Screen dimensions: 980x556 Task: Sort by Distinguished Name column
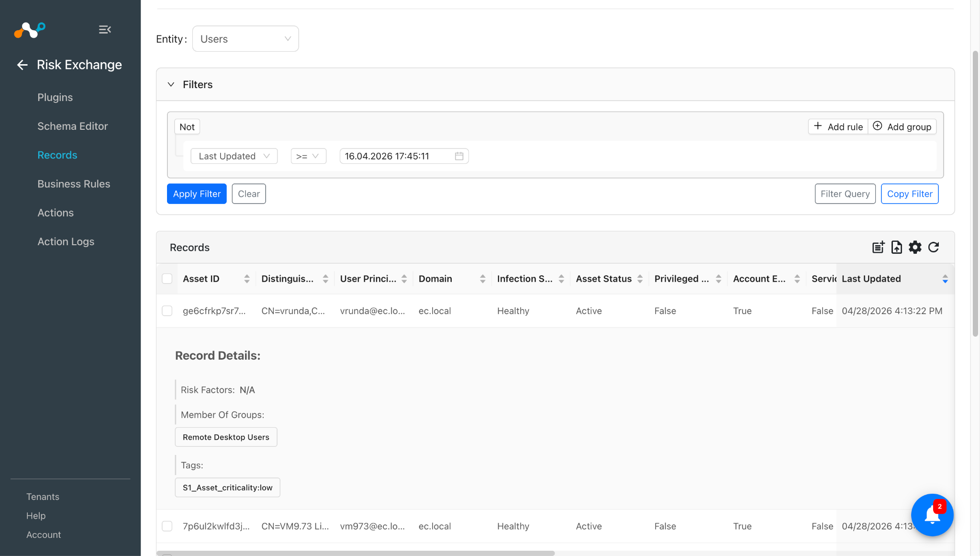point(325,279)
